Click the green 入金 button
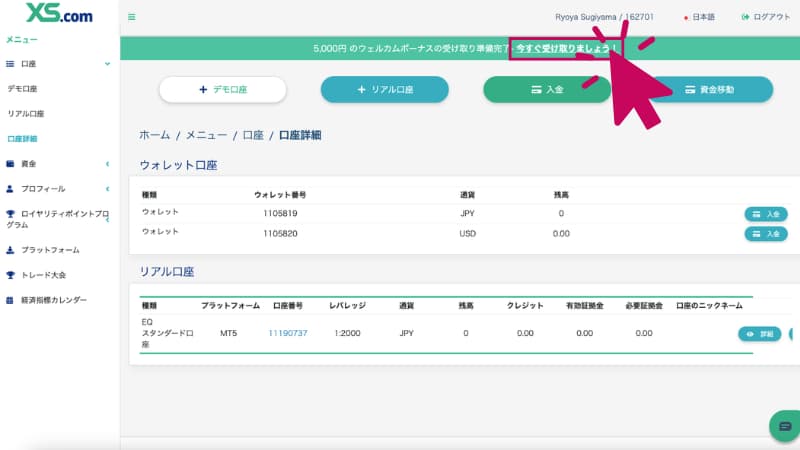Image resolution: width=800 pixels, height=450 pixels. click(x=547, y=90)
